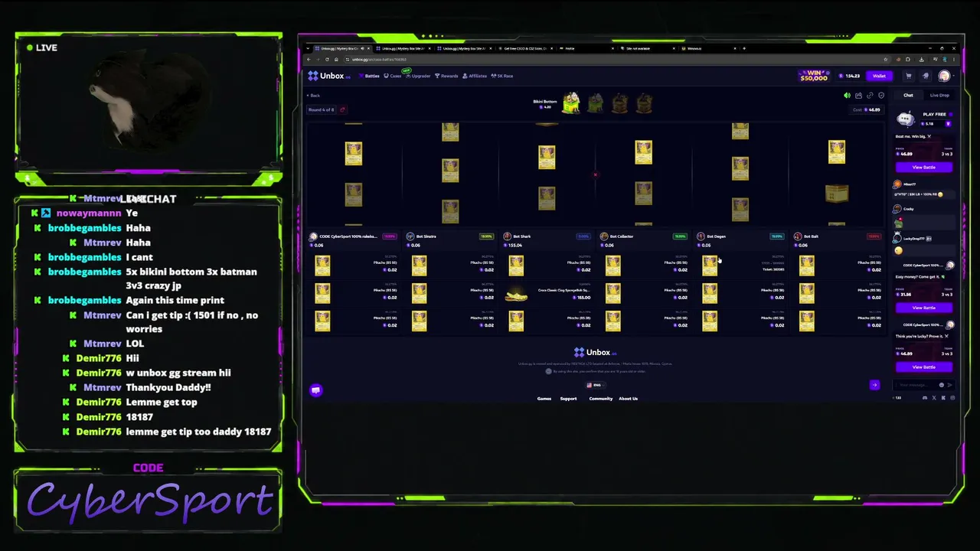
Task: Click the X social icon below chat
Action: pyautogui.click(x=933, y=398)
